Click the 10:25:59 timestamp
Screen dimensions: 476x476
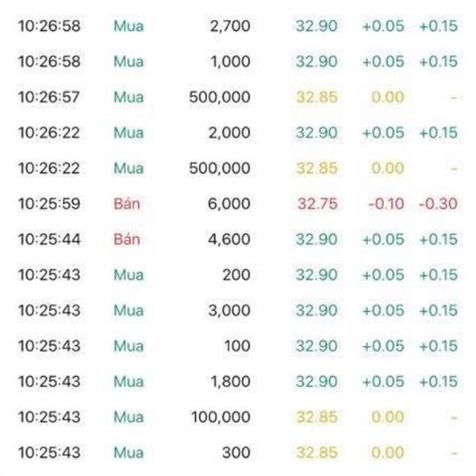[49, 204]
